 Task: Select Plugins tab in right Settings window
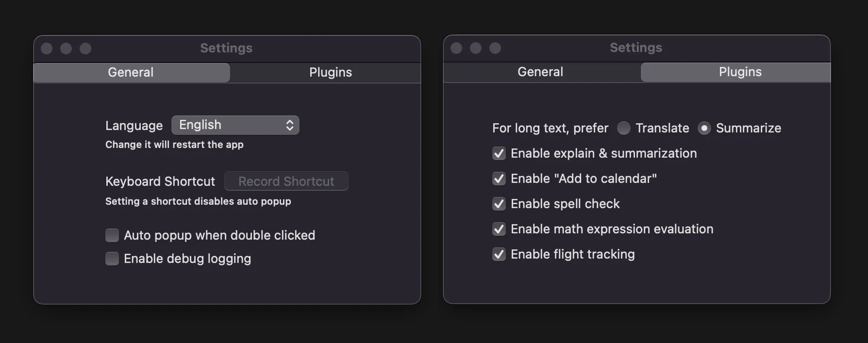(740, 72)
